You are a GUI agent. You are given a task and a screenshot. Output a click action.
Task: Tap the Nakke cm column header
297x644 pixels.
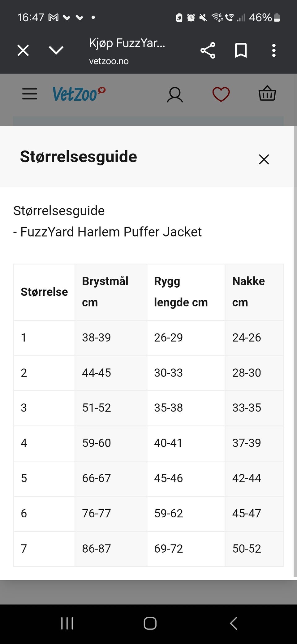point(248,292)
